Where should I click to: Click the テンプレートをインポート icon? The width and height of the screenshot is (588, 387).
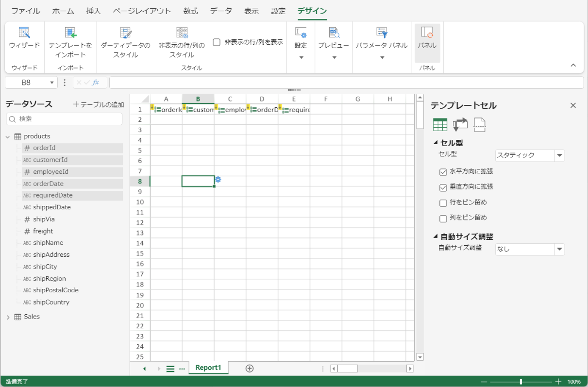(70, 33)
